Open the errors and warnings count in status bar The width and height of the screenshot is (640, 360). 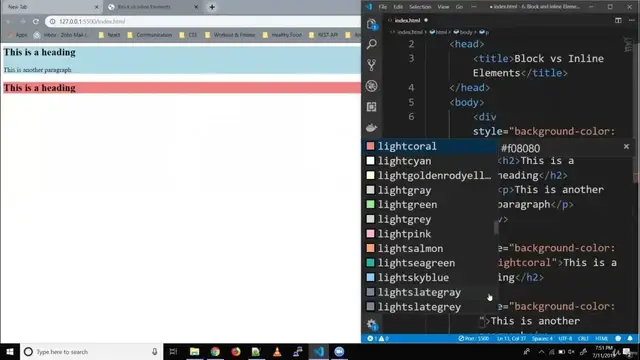pyautogui.click(x=378, y=338)
